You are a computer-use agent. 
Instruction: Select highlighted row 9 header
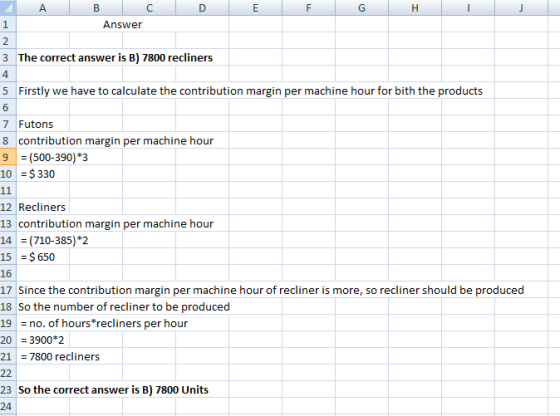(8, 157)
